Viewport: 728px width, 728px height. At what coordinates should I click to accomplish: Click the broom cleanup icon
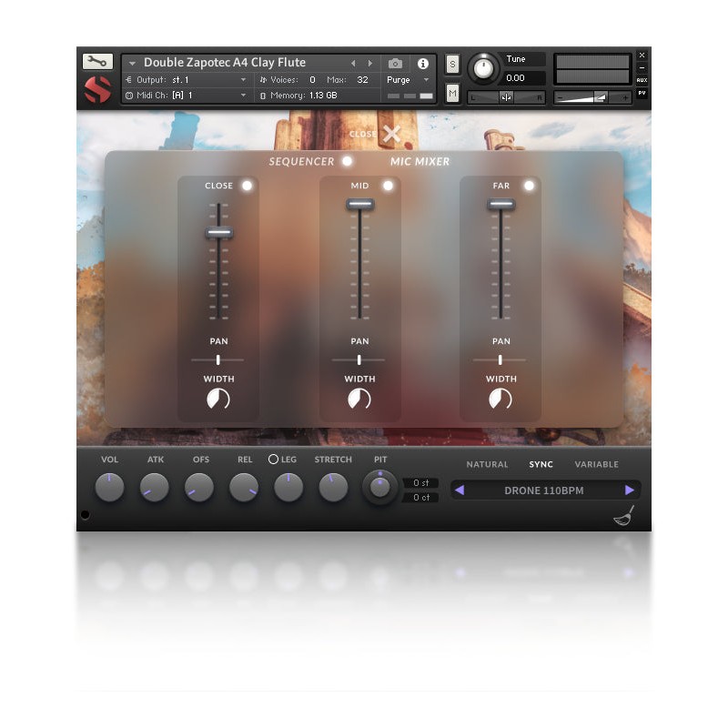[623, 516]
